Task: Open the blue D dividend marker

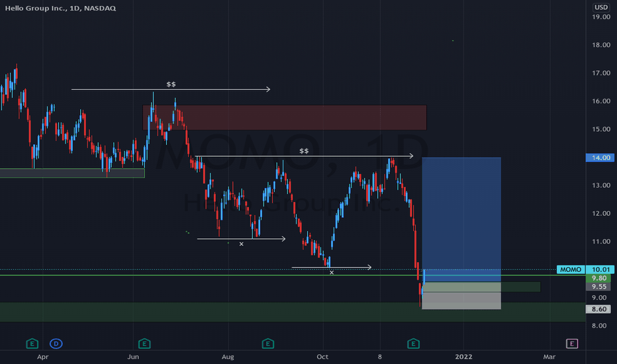Action: (x=56, y=343)
